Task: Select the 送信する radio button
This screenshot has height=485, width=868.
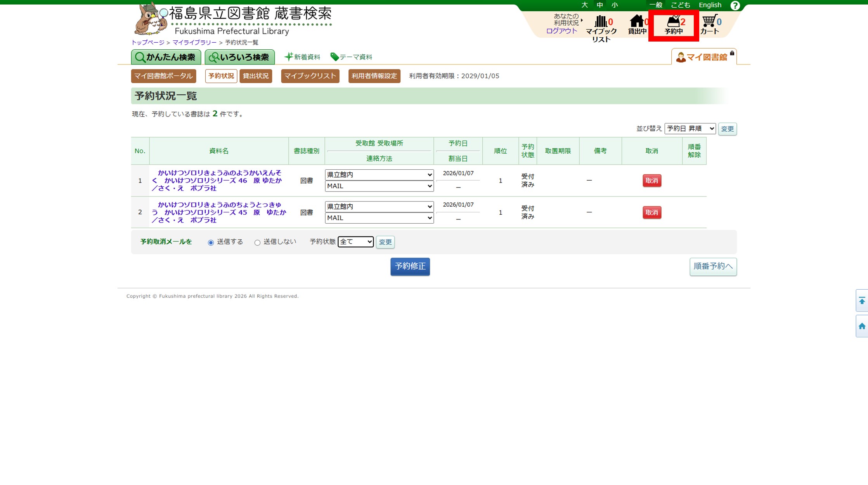Action: point(211,243)
